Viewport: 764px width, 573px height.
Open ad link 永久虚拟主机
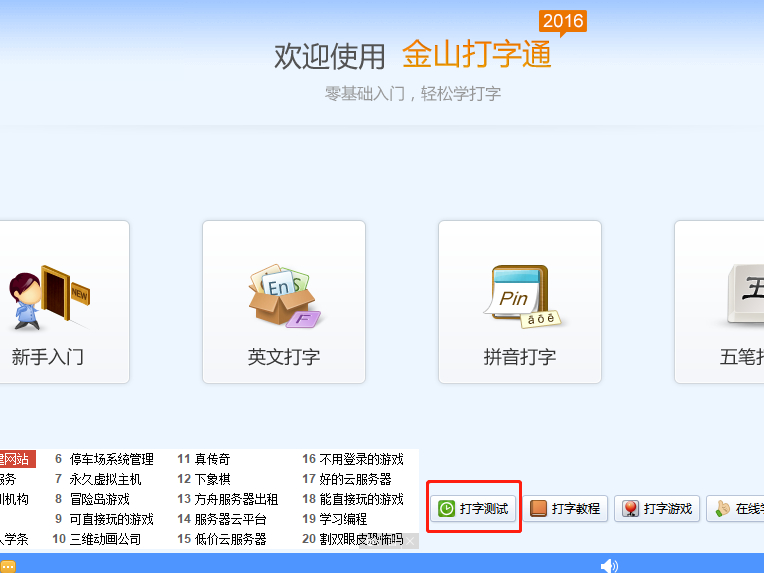(105, 479)
